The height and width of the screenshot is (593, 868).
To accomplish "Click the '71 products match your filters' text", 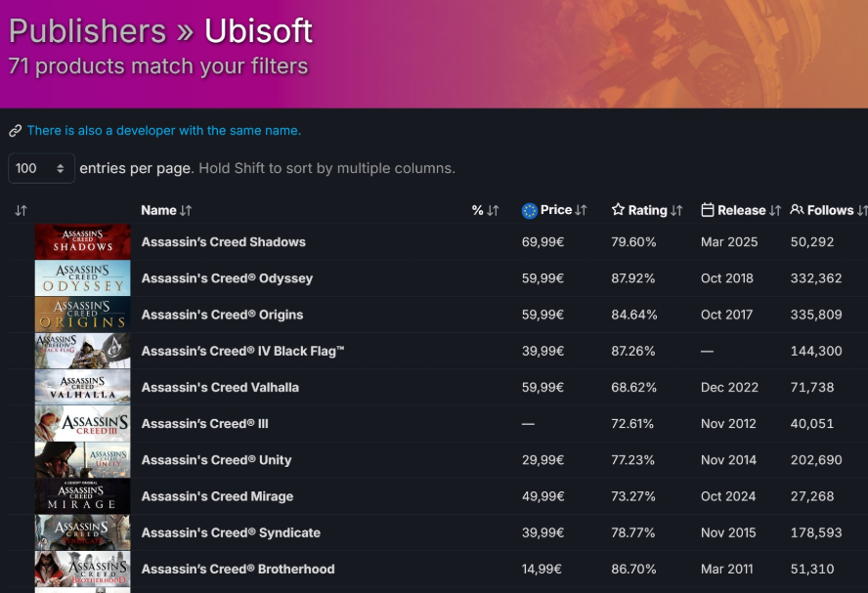I will tap(158, 66).
